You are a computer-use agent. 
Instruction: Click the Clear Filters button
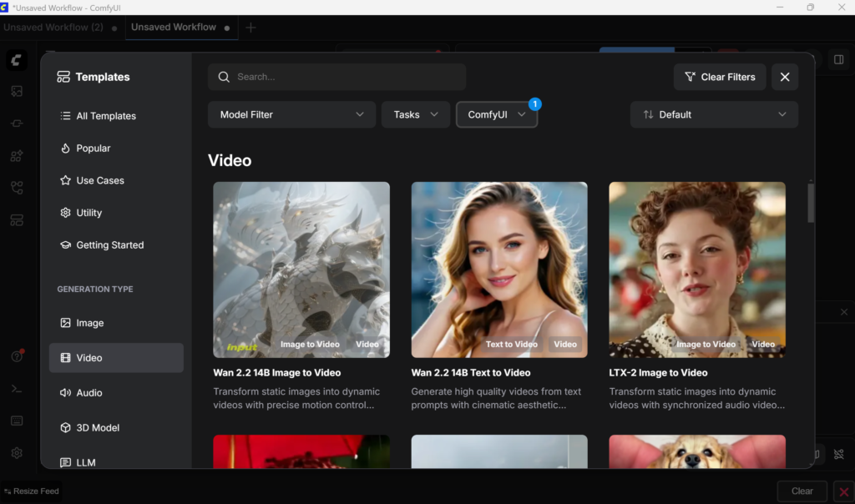click(719, 77)
